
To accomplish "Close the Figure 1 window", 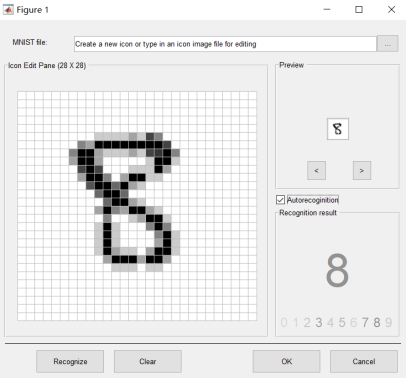I will click(x=391, y=9).
